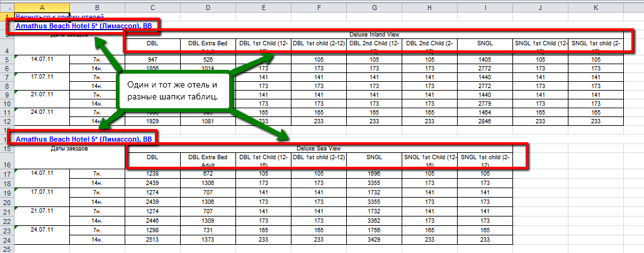Select row 17 header
This screenshot has height=253, width=644.
[7, 174]
